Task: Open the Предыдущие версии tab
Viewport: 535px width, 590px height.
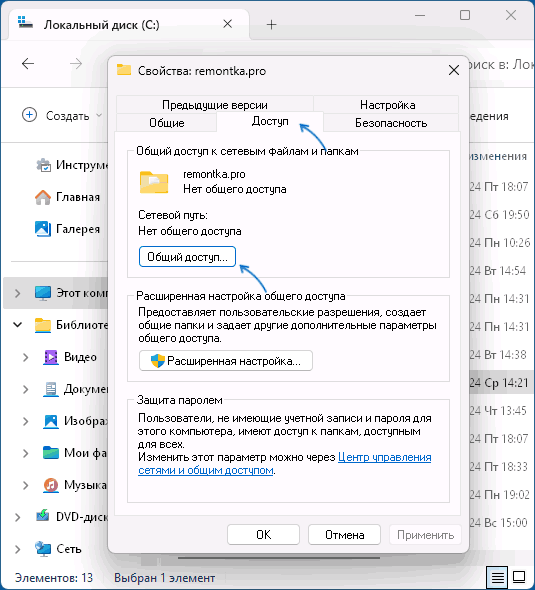Action: pos(215,104)
